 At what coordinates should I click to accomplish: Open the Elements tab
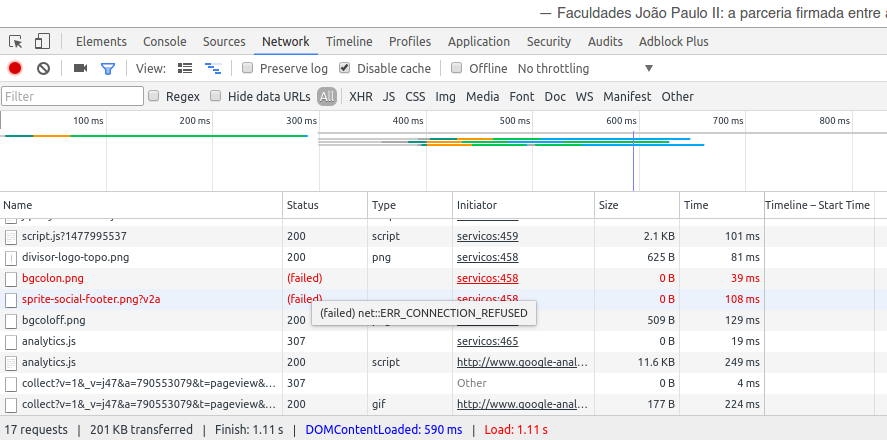pos(101,41)
